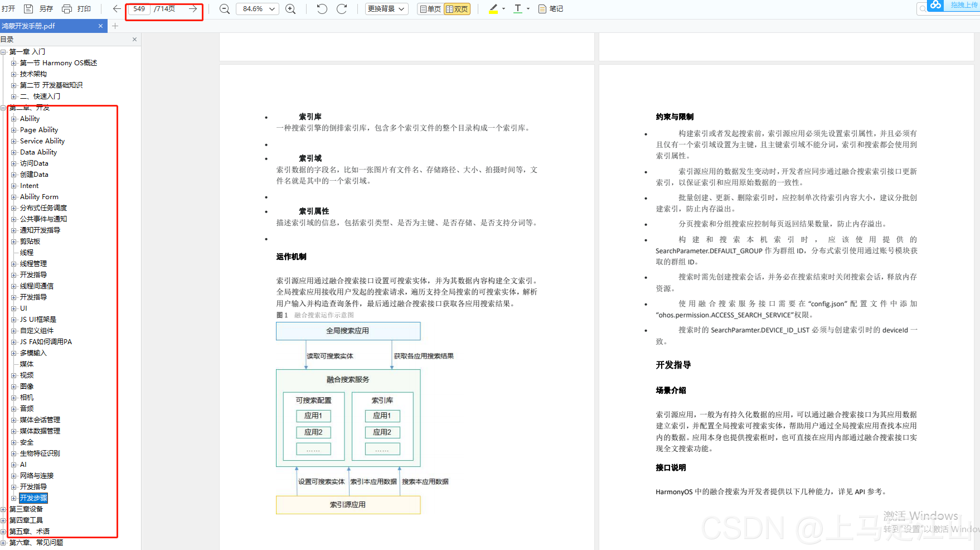Select 通知开发指导 outline entry
Image resolution: width=980 pixels, height=550 pixels.
coord(40,230)
